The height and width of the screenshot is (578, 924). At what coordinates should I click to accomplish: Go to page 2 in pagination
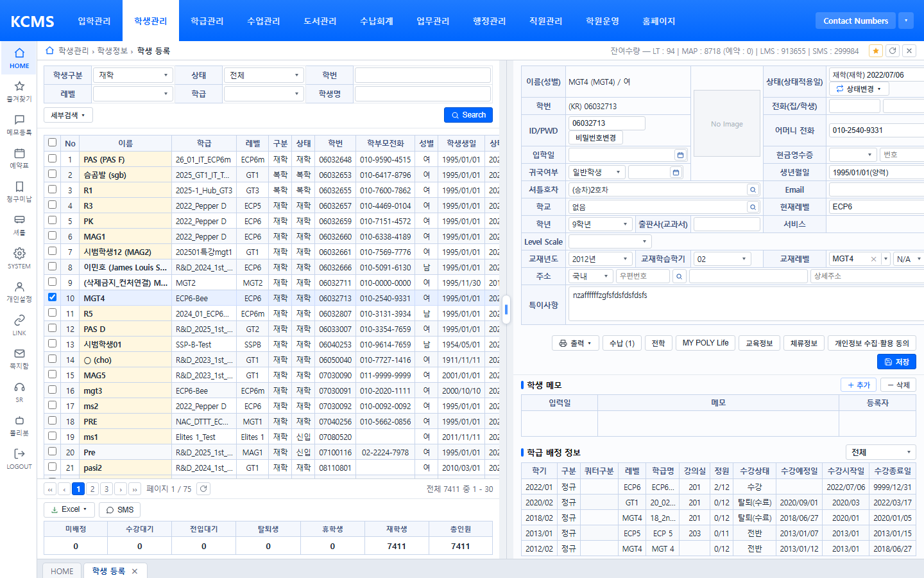pyautogui.click(x=92, y=489)
